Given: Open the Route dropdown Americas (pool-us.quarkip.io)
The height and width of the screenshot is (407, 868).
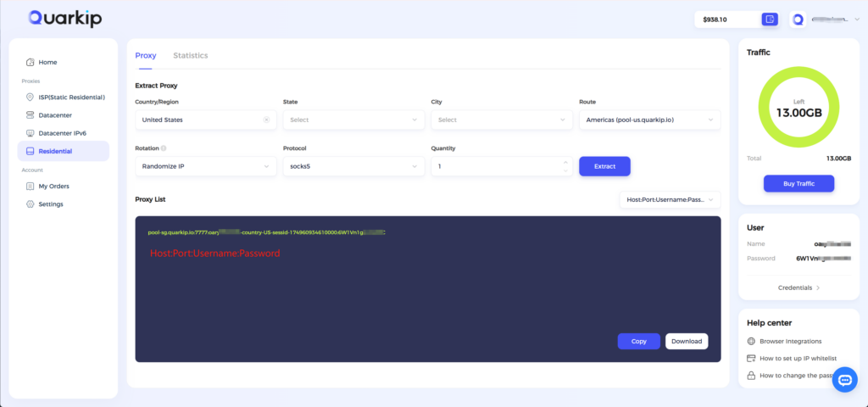Looking at the screenshot, I should (x=650, y=120).
